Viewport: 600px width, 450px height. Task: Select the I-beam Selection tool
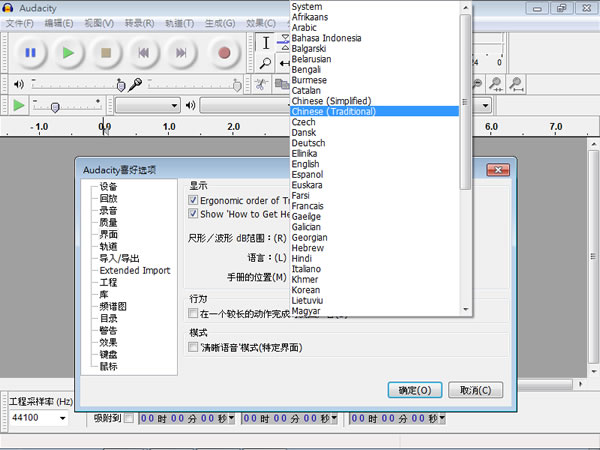coord(266,43)
